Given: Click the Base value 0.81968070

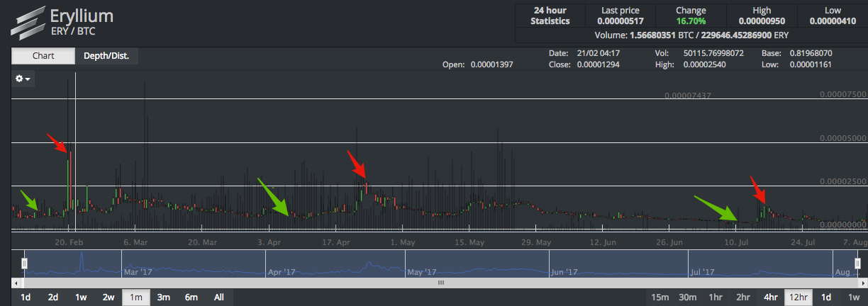Looking at the screenshot, I should pos(811,53).
